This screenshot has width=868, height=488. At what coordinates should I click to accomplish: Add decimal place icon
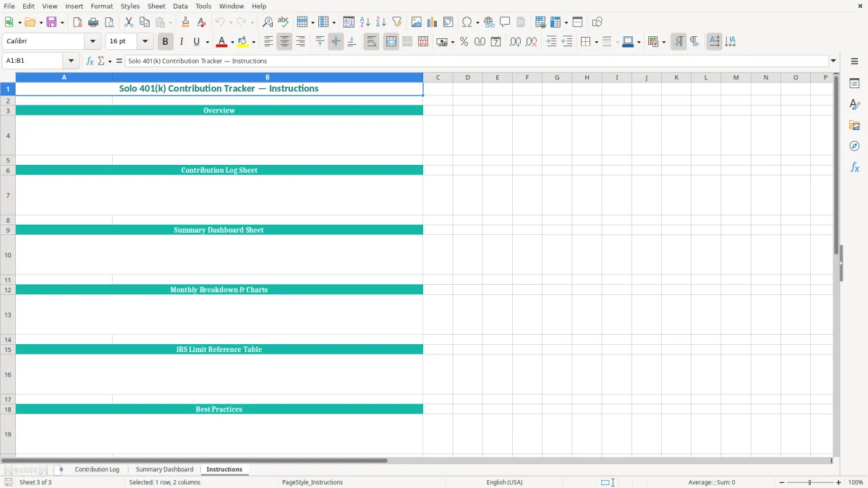pyautogui.click(x=515, y=42)
